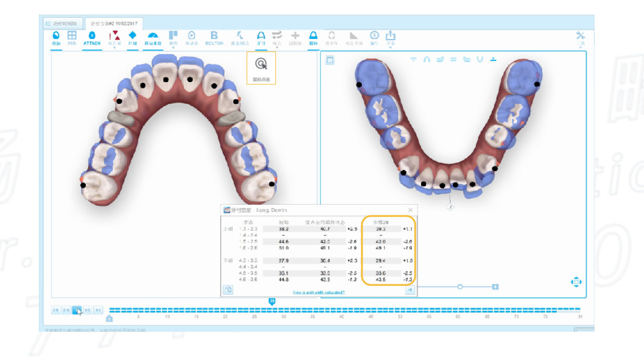
Task: Click the stage 28 marker on timeline
Action: [272, 301]
